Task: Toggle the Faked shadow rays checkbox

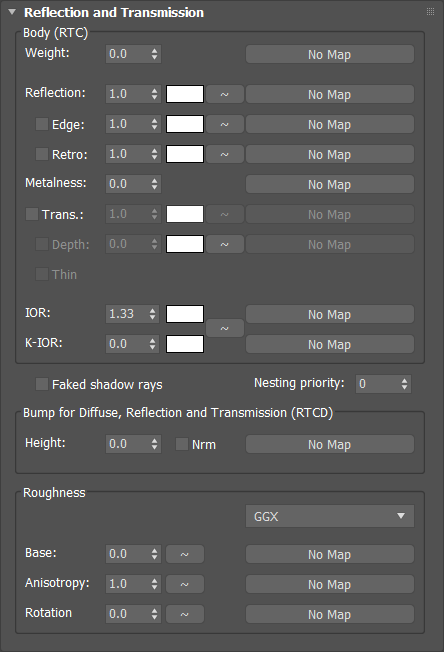Action: [42, 384]
